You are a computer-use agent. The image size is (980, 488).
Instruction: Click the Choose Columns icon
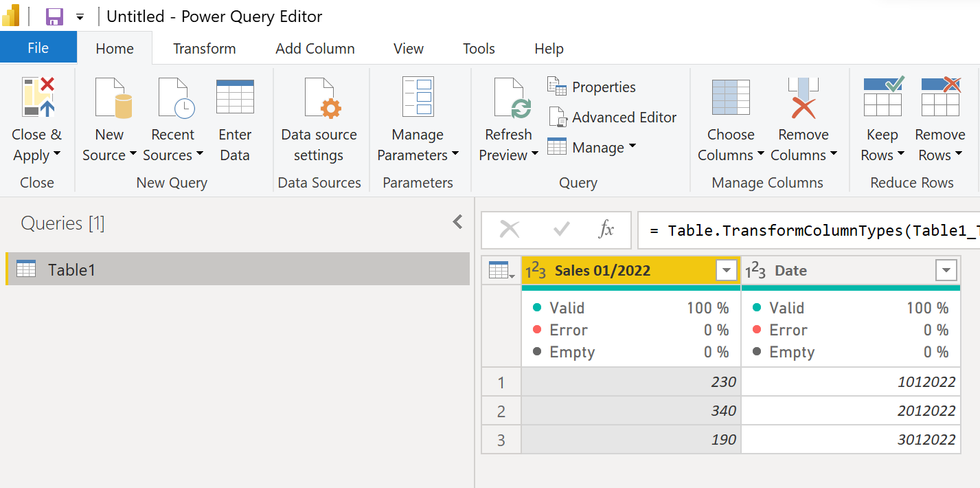pos(731,96)
